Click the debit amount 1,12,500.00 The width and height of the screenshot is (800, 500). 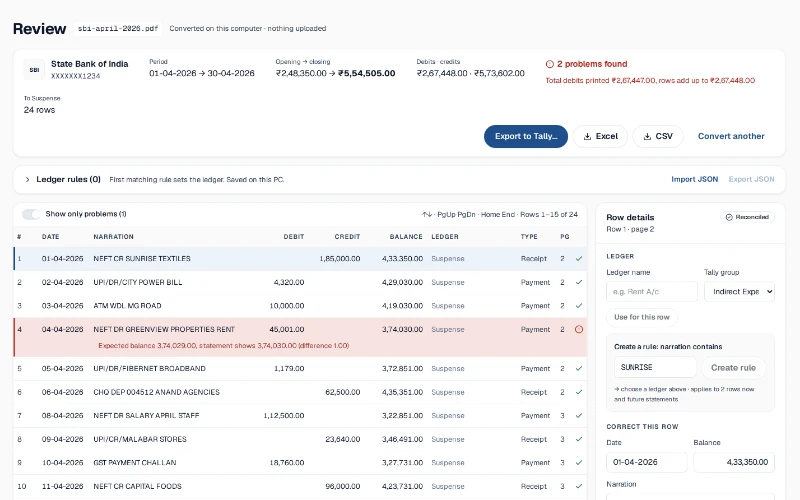(x=284, y=416)
